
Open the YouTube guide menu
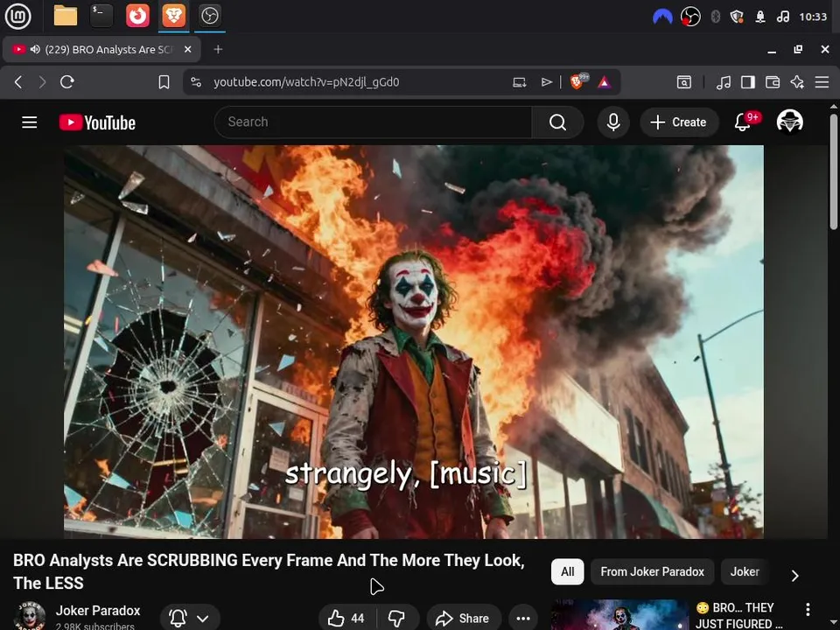click(x=30, y=122)
